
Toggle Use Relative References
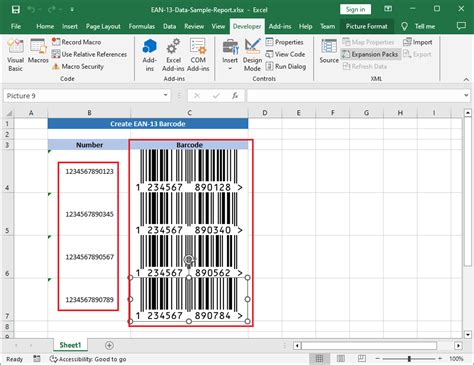pos(89,54)
